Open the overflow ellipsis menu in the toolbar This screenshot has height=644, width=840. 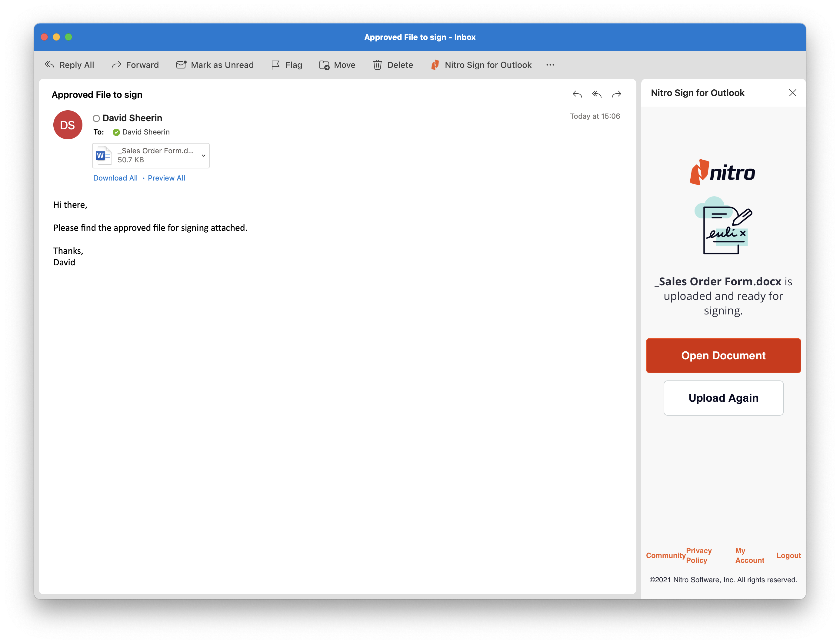point(550,65)
